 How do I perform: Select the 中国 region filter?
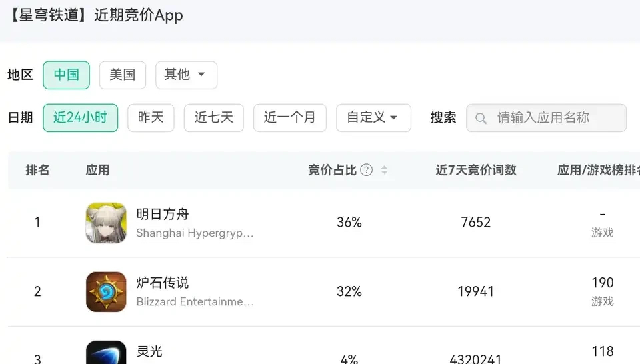[x=66, y=75]
